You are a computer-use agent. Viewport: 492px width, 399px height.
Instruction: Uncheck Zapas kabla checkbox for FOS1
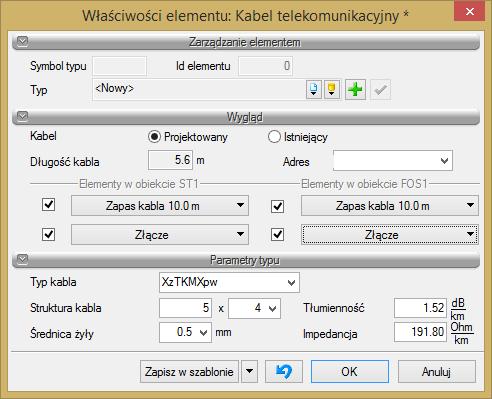(277, 206)
